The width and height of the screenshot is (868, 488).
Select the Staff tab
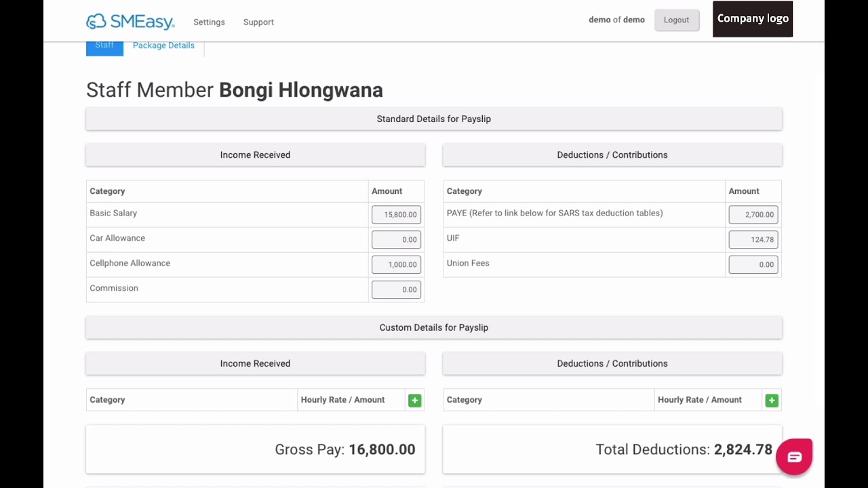(104, 45)
